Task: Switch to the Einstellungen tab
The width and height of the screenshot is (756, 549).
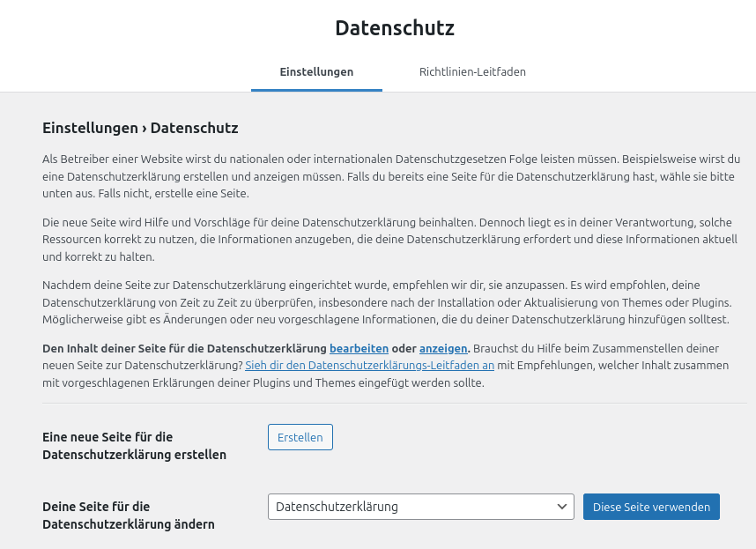Action: (316, 72)
